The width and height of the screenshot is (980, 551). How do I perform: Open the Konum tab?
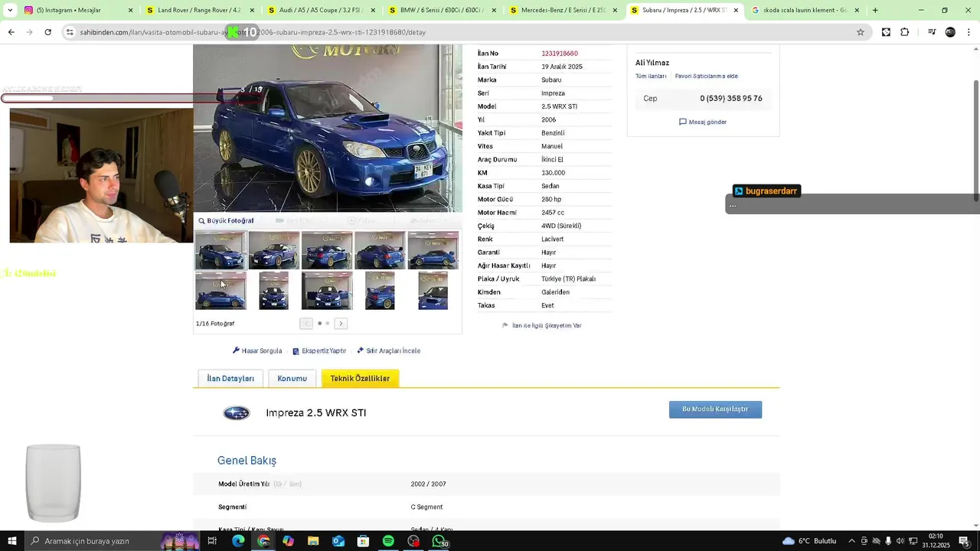point(292,378)
